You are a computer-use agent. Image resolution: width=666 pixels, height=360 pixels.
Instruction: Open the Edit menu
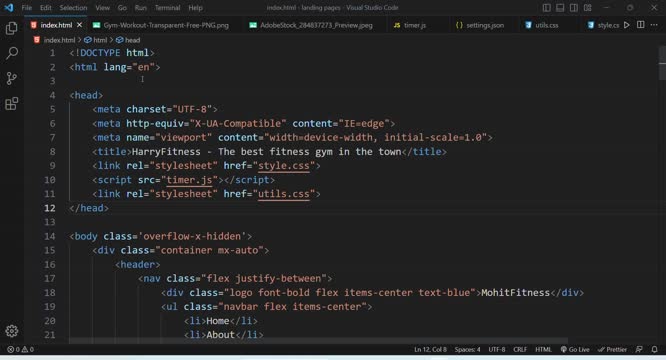45,8
